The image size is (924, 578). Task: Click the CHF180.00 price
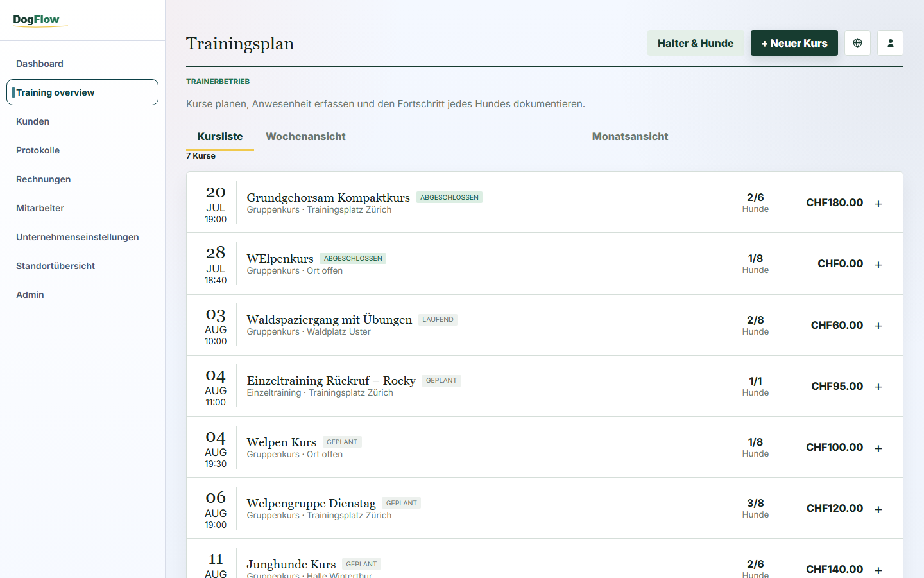pos(834,202)
